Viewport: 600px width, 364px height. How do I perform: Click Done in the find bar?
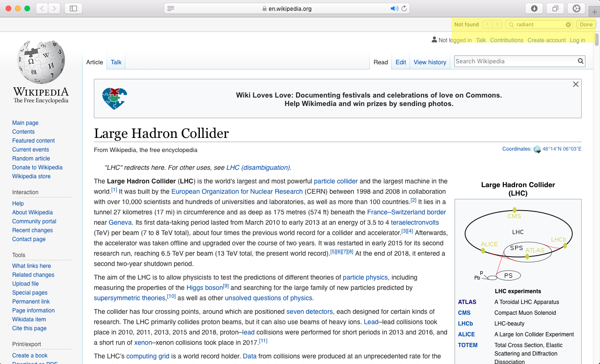586,24
